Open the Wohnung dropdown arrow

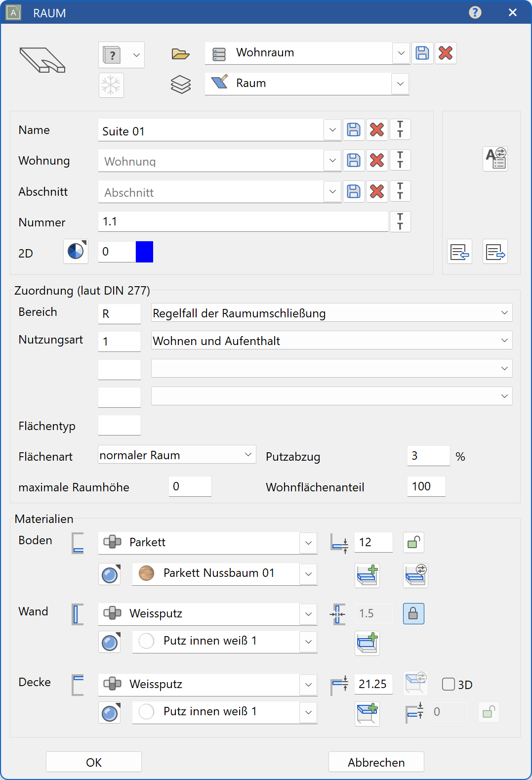(x=332, y=161)
